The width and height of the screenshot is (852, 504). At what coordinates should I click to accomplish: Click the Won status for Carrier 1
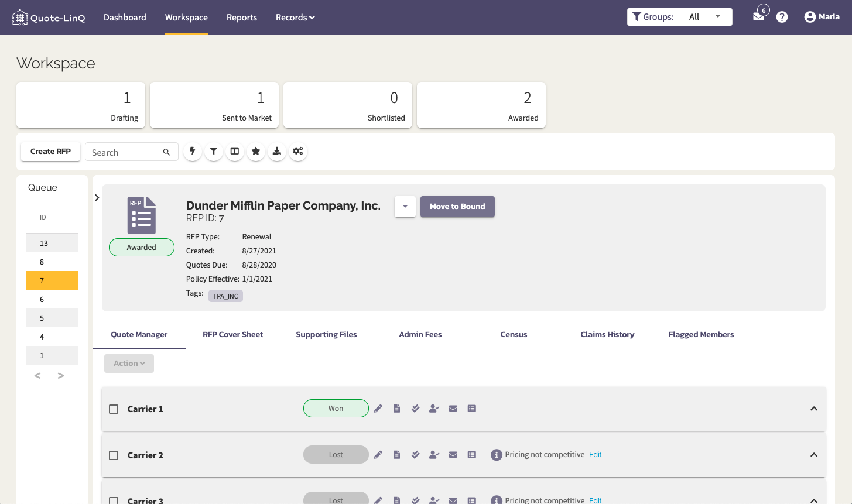coord(336,409)
